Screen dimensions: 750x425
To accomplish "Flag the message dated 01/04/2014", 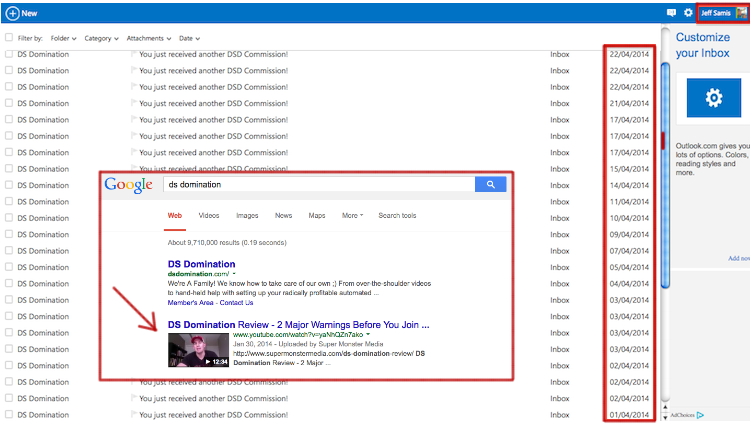I will 133,414.
